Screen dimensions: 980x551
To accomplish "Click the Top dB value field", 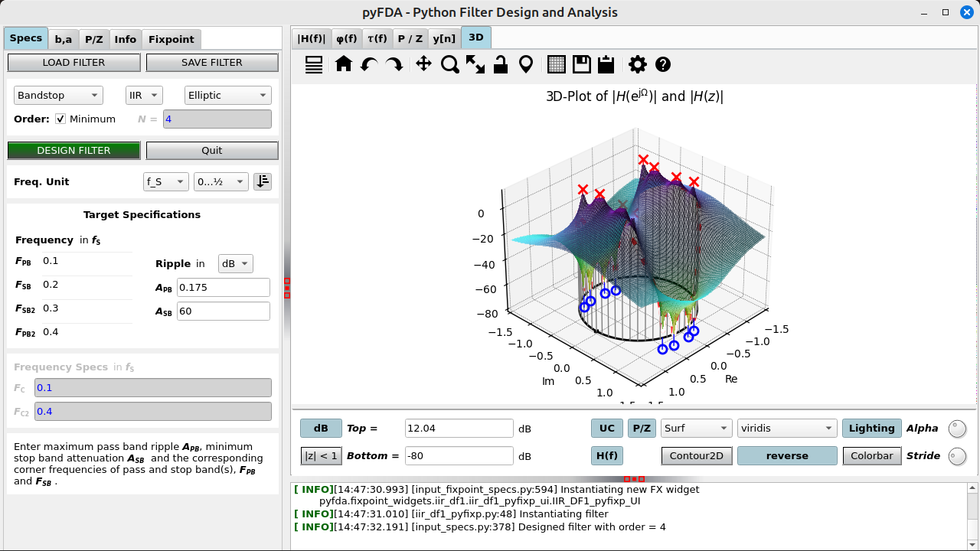I will [x=459, y=429].
